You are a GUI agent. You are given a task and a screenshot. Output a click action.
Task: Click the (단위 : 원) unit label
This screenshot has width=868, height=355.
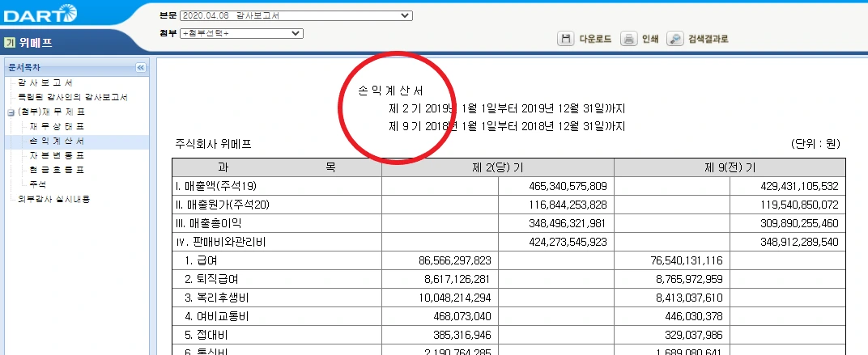point(815,144)
